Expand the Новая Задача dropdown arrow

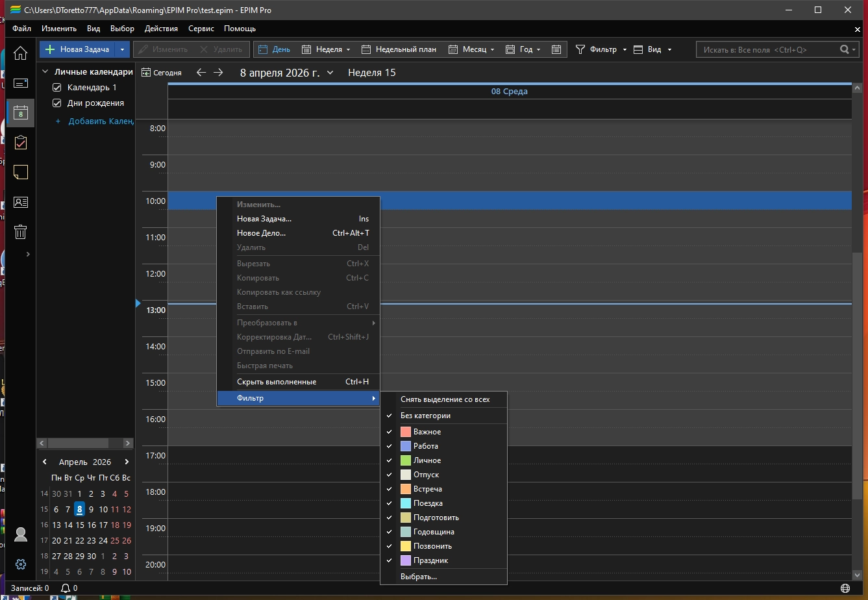(x=122, y=49)
